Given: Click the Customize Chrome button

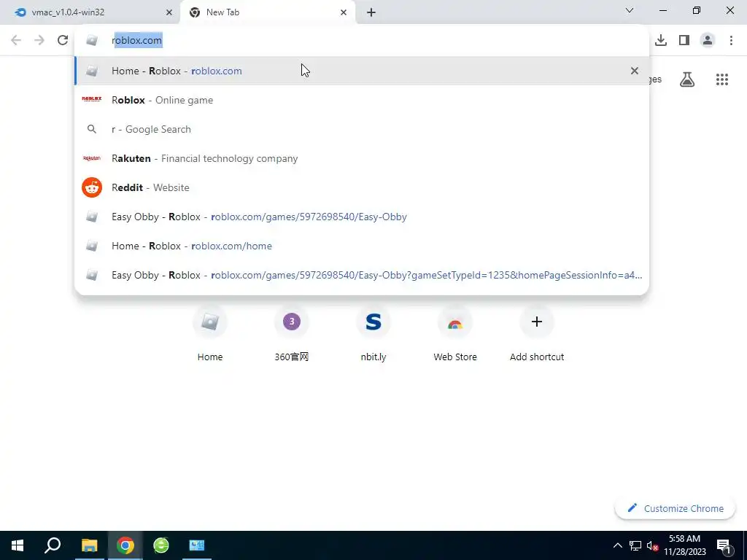Looking at the screenshot, I should pyautogui.click(x=675, y=508).
